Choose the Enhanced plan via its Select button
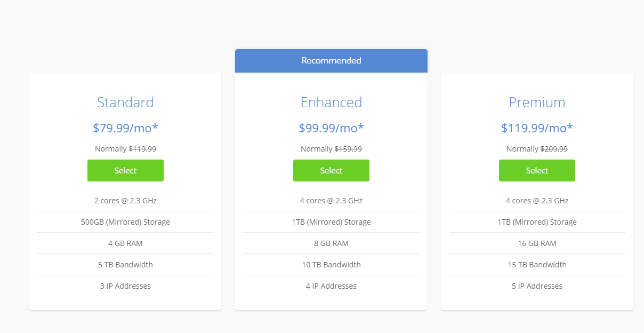The width and height of the screenshot is (644, 333). 331,171
